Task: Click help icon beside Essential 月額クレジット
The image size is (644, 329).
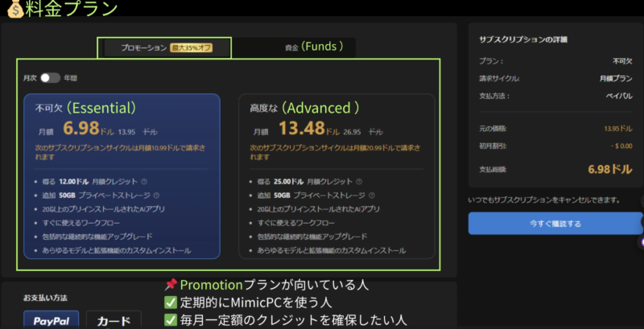Action: [x=144, y=181]
